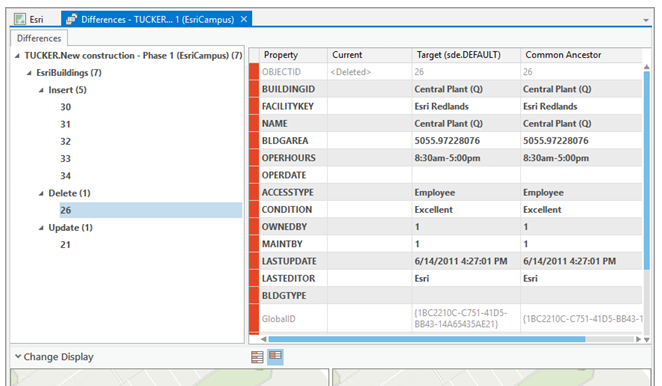The width and height of the screenshot is (662, 386).
Task: Click the MAINTBY property row
Action: (446, 244)
